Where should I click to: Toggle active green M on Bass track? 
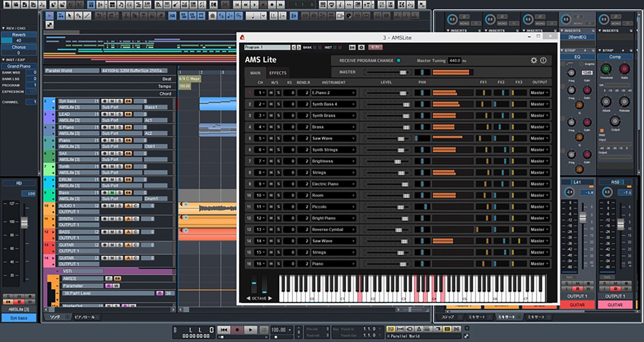point(112,192)
